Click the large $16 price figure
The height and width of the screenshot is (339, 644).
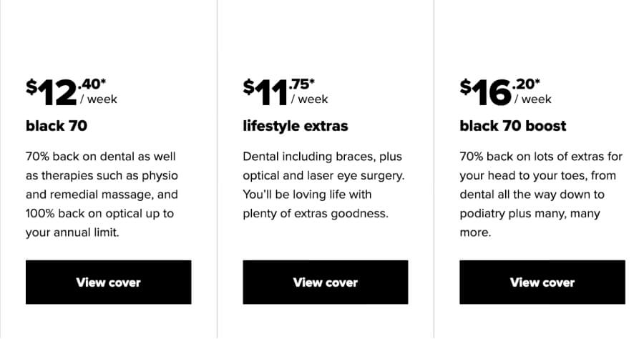click(492, 93)
